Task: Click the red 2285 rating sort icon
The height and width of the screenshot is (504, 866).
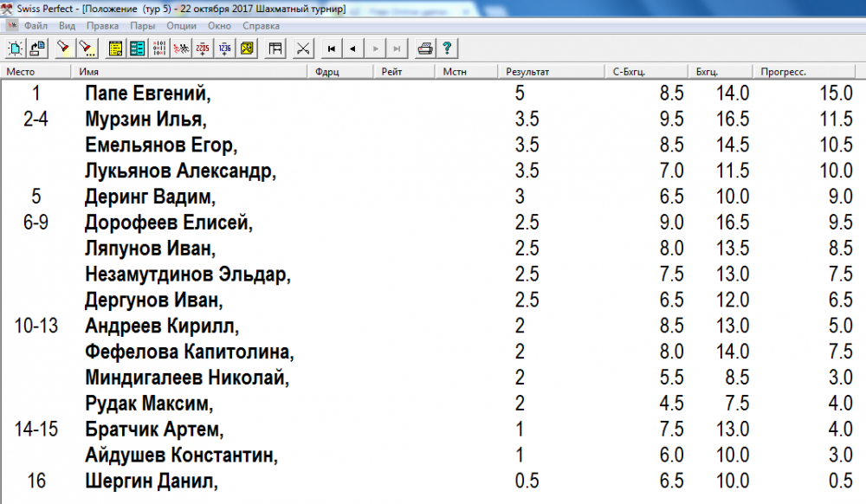Action: [203, 48]
